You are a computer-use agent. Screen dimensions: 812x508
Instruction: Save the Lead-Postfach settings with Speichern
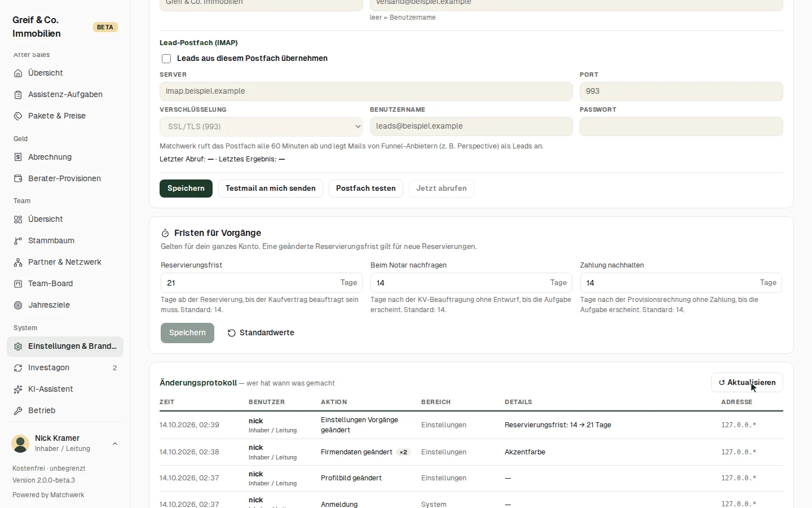point(186,189)
